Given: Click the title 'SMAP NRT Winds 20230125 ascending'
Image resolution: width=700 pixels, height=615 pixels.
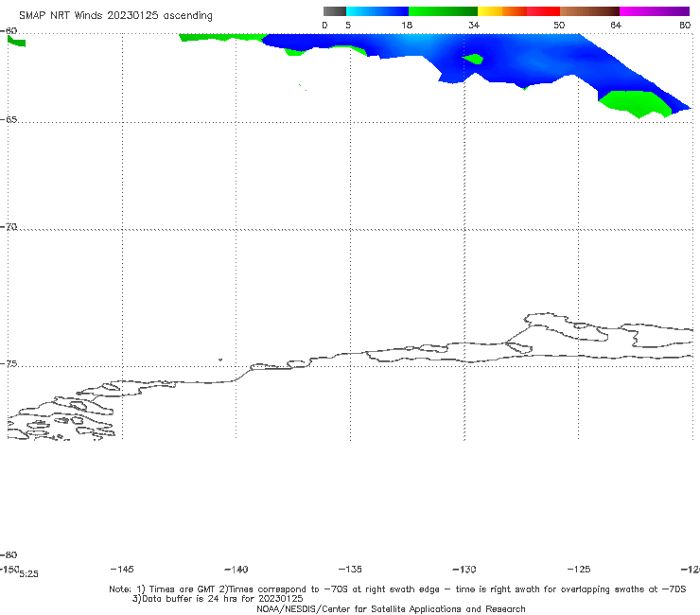Looking at the screenshot, I should point(115,15).
